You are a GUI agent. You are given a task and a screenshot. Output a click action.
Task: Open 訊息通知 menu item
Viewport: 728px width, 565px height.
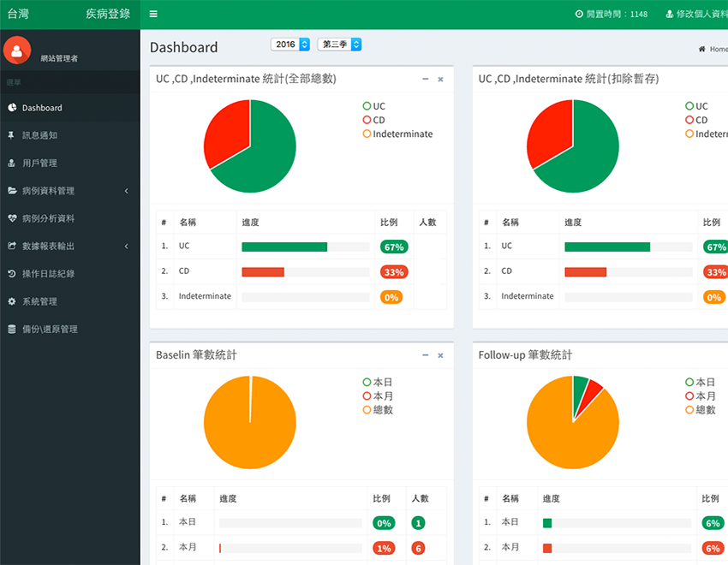tap(70, 135)
